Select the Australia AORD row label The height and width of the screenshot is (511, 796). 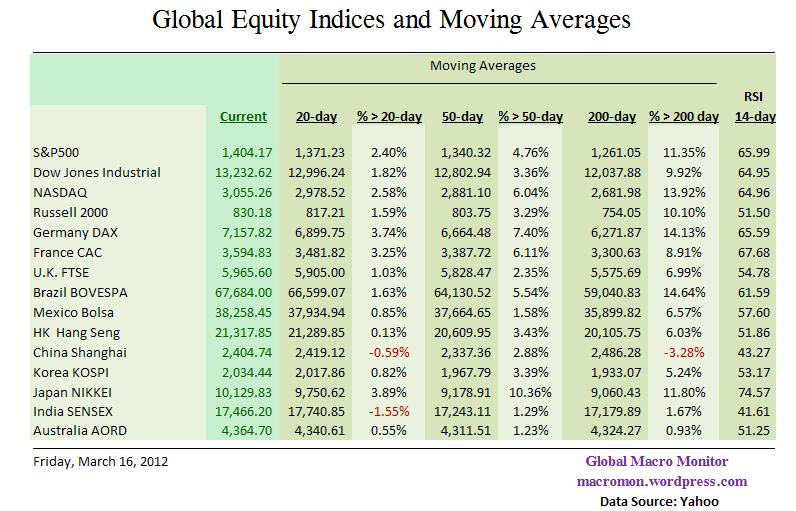point(83,432)
